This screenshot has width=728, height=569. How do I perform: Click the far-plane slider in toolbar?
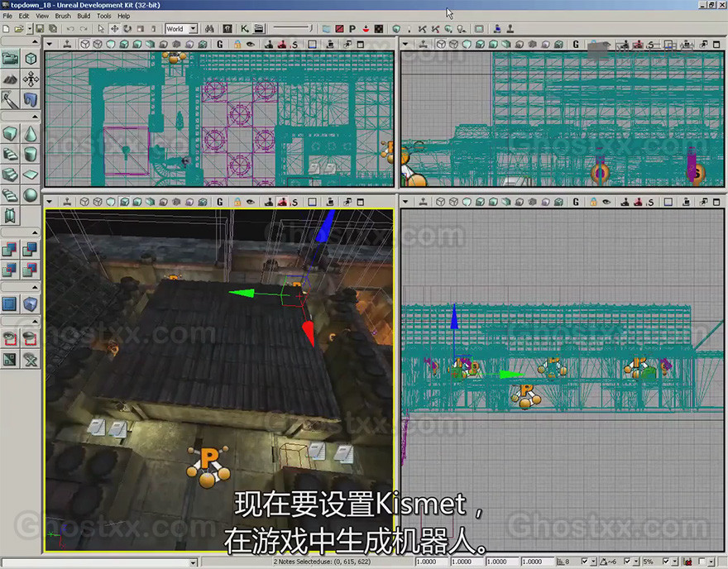point(293,29)
